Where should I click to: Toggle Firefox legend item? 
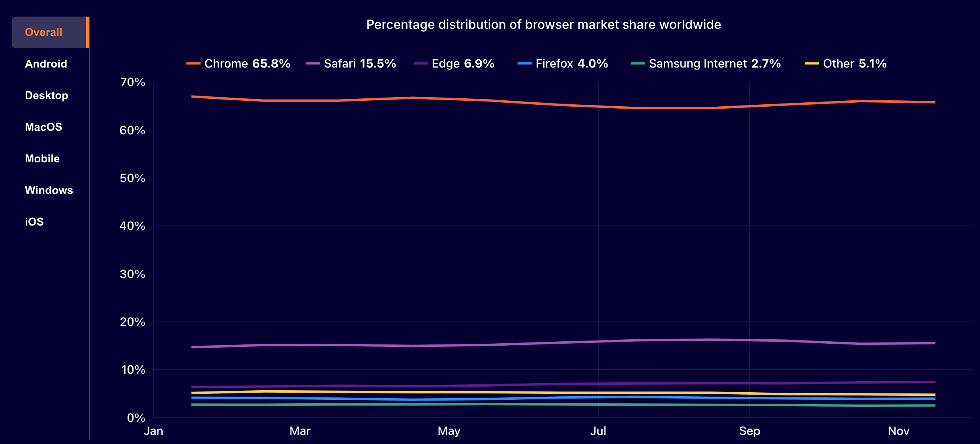[x=571, y=64]
